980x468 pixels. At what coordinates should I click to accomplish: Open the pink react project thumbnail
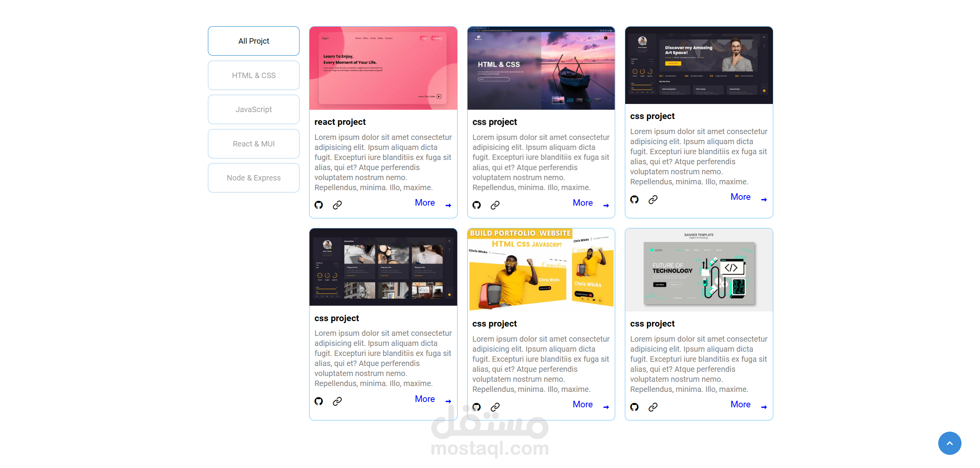(383, 68)
